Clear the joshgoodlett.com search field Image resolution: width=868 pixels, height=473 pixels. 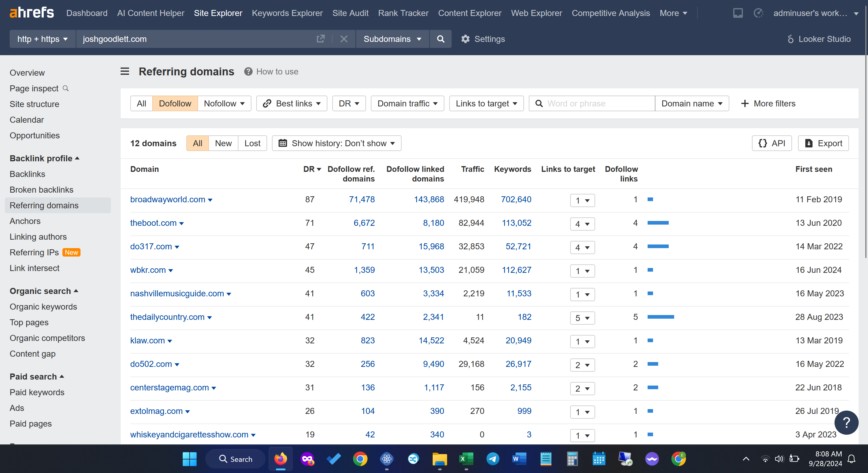pyautogui.click(x=344, y=39)
